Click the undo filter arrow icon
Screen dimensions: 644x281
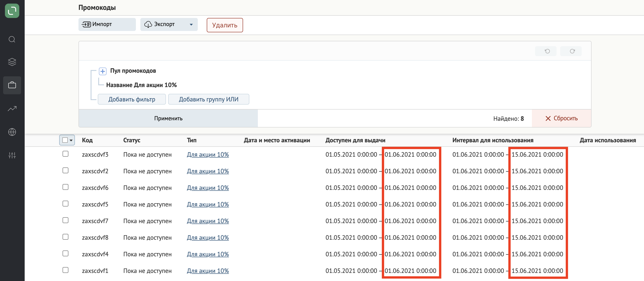click(547, 51)
